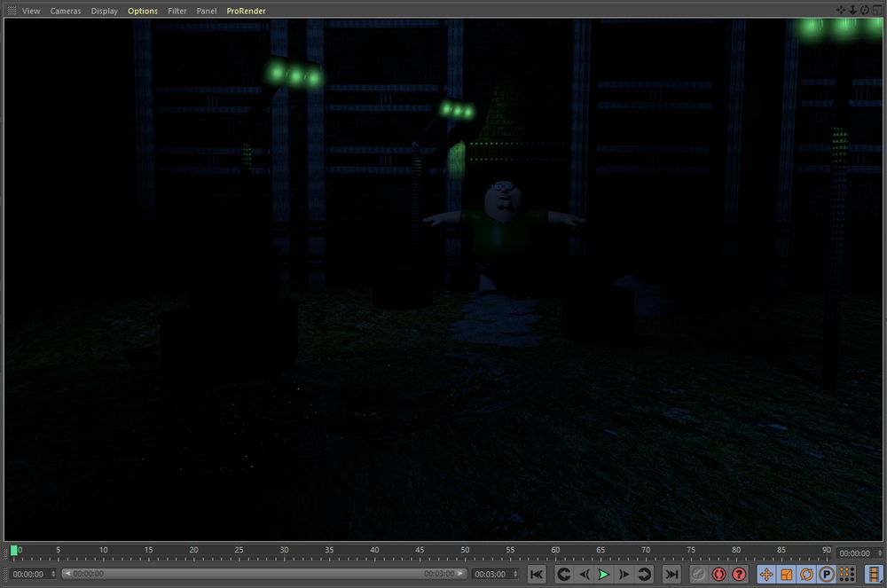The width and height of the screenshot is (887, 588).
Task: Click stepper arrows of end time field
Action: click(x=515, y=574)
